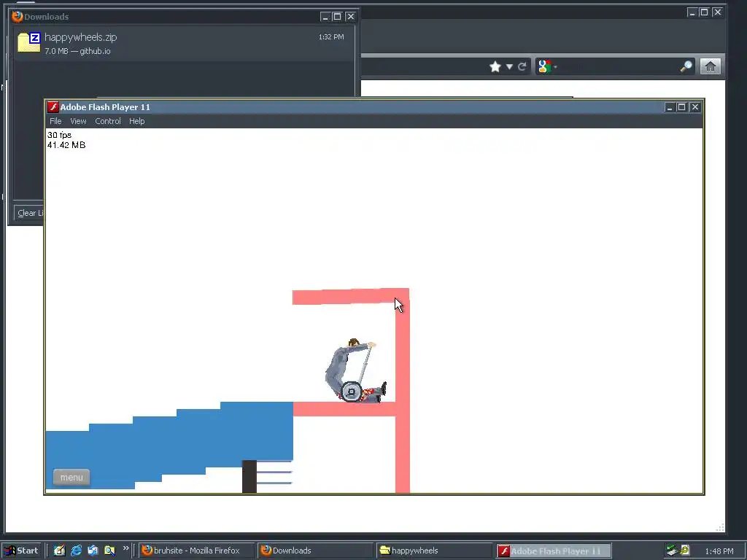Switch to bruhsite - Mozilla Firefox taskbar button
The height and width of the screenshot is (560, 747).
(197, 551)
